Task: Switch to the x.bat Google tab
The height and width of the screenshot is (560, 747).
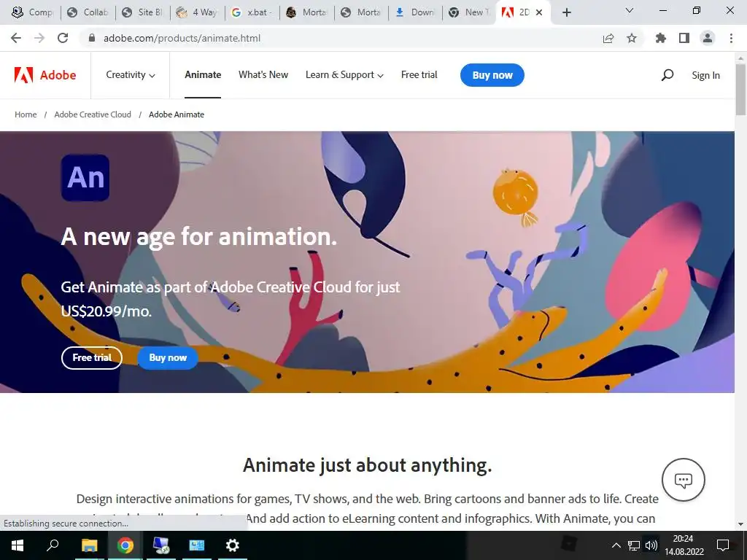Action: tap(252, 12)
